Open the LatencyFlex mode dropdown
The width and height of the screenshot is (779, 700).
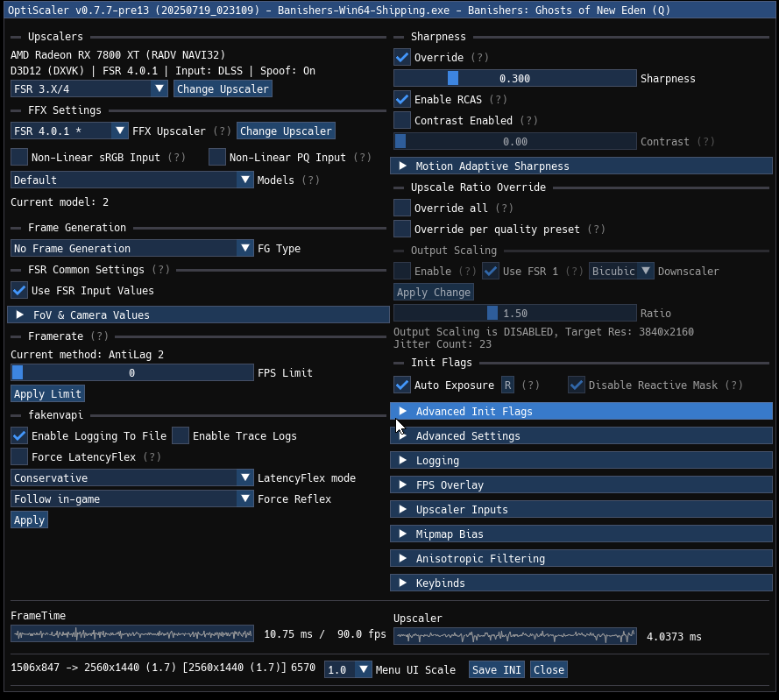click(132, 478)
